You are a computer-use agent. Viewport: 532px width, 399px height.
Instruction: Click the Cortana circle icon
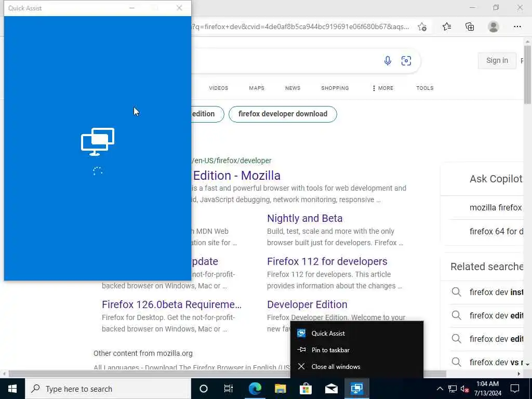point(203,389)
